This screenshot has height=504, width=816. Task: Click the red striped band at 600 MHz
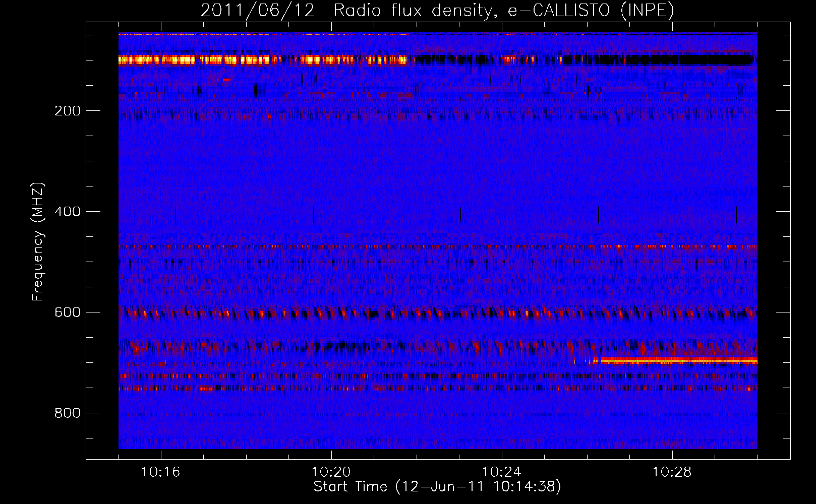(x=438, y=313)
